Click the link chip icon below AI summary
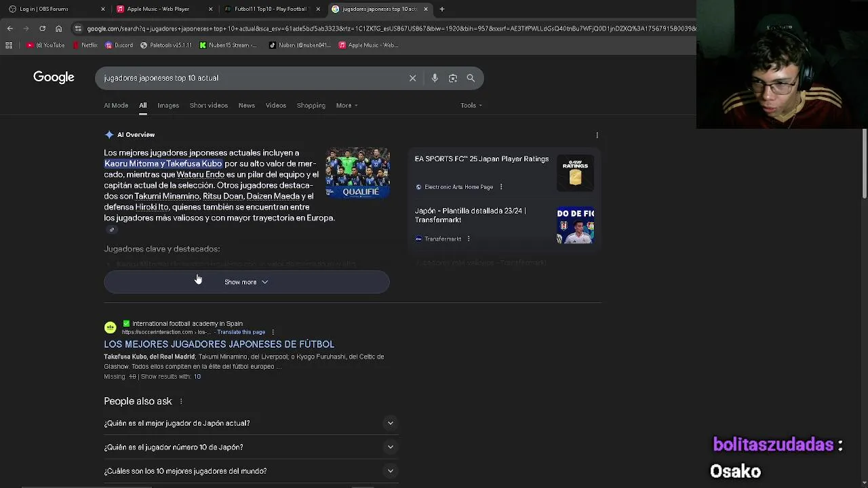This screenshot has width=868, height=488. pyautogui.click(x=112, y=230)
